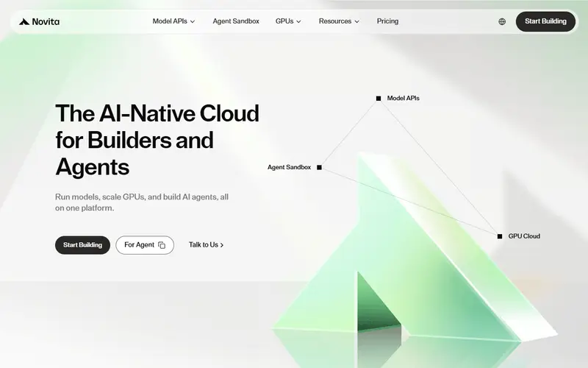This screenshot has height=368, width=588.
Task: Click the subtitle "Run models, scale GPUs"
Action: click(x=100, y=197)
